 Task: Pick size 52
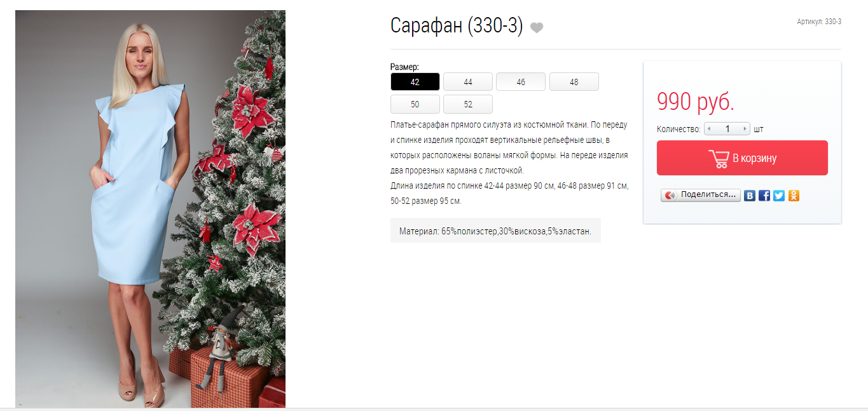pyautogui.click(x=468, y=104)
